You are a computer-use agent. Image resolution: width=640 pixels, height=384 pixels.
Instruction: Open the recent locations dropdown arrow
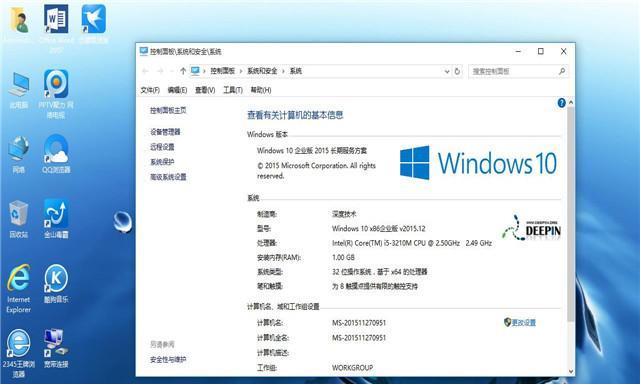[x=171, y=71]
